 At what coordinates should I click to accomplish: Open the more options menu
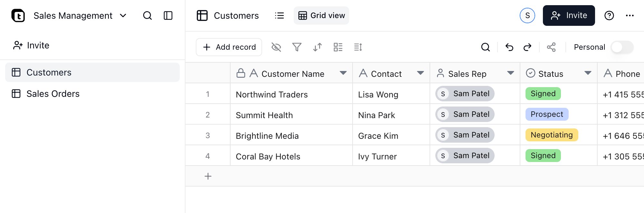(x=630, y=15)
